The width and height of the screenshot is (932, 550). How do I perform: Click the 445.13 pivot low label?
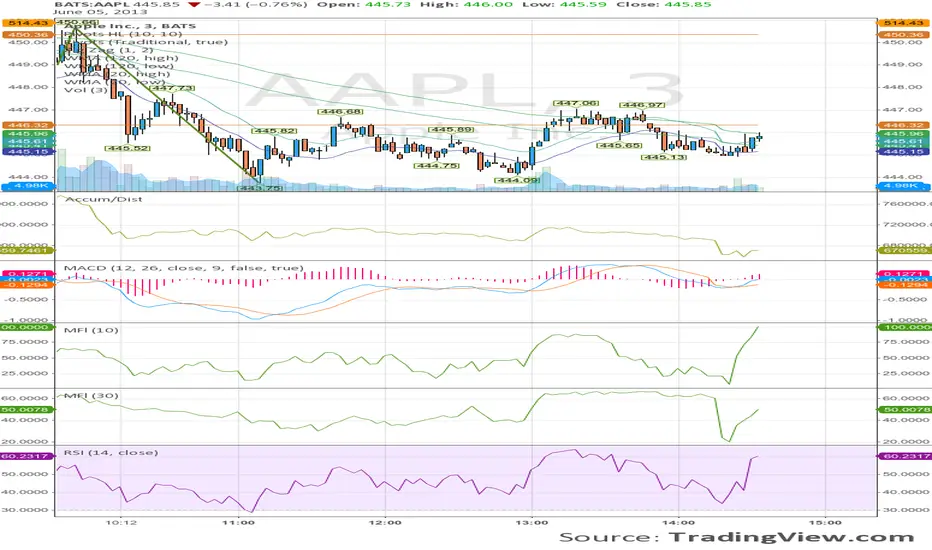coord(664,157)
